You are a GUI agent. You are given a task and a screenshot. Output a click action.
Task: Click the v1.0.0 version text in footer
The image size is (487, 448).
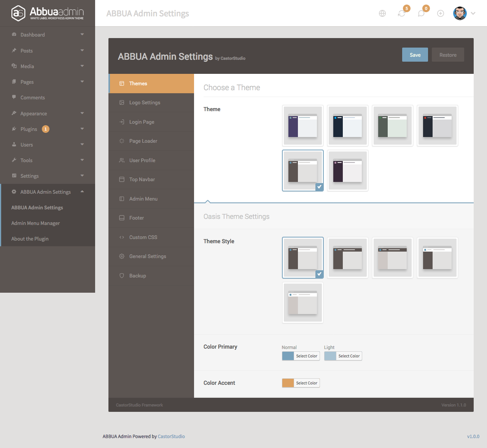(473, 437)
